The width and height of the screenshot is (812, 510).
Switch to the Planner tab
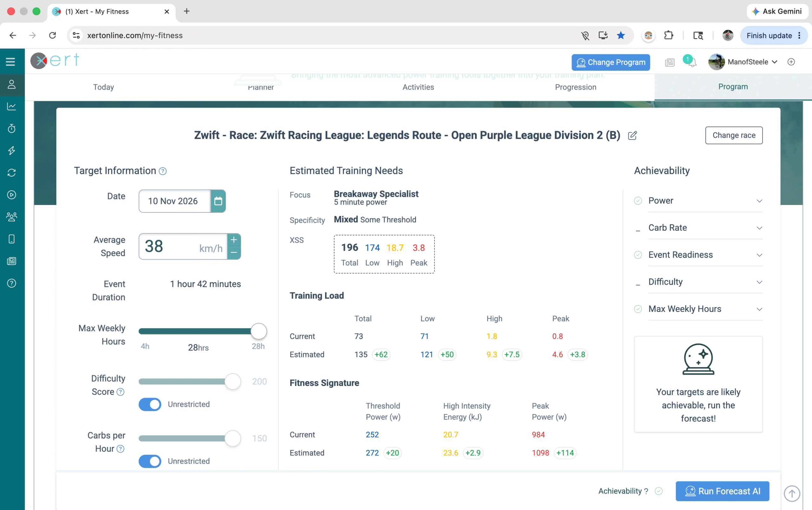pyautogui.click(x=261, y=87)
